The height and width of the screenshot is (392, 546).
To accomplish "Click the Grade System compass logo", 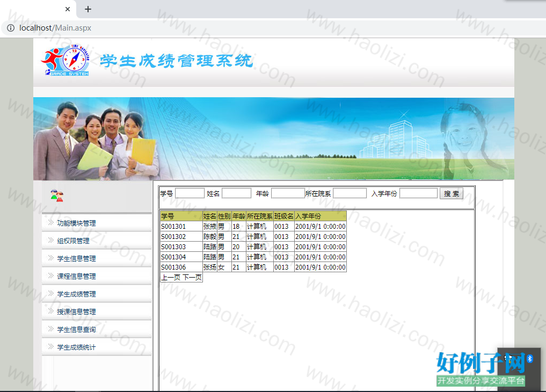I will tap(66, 60).
